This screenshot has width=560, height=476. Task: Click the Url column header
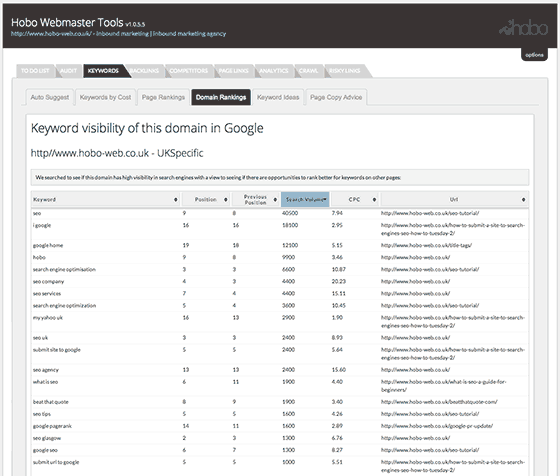[454, 200]
